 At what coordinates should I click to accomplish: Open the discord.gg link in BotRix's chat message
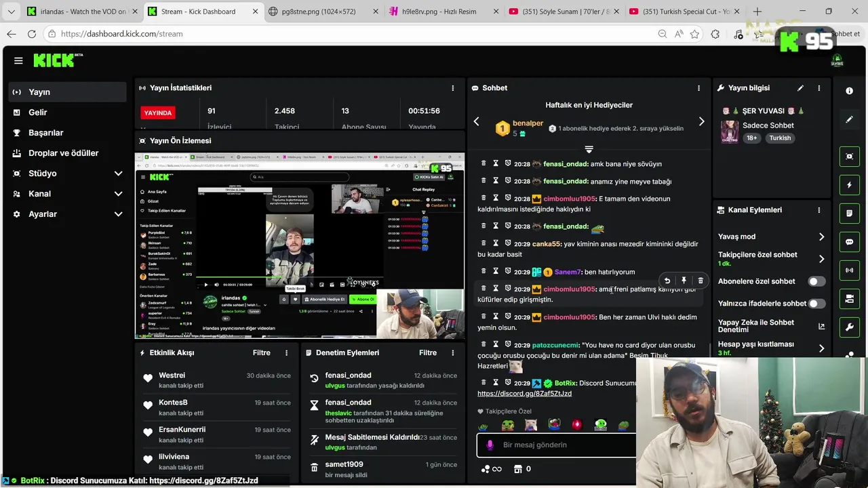coord(524,394)
